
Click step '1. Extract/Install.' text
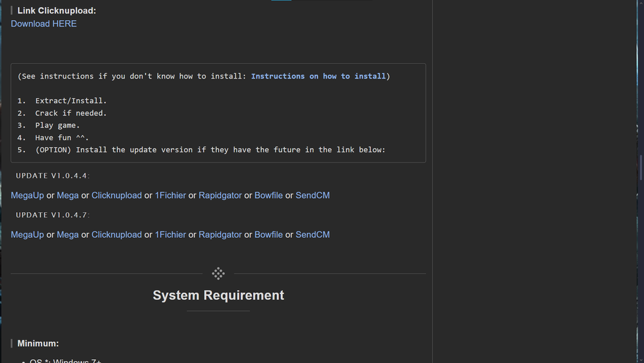62,101
